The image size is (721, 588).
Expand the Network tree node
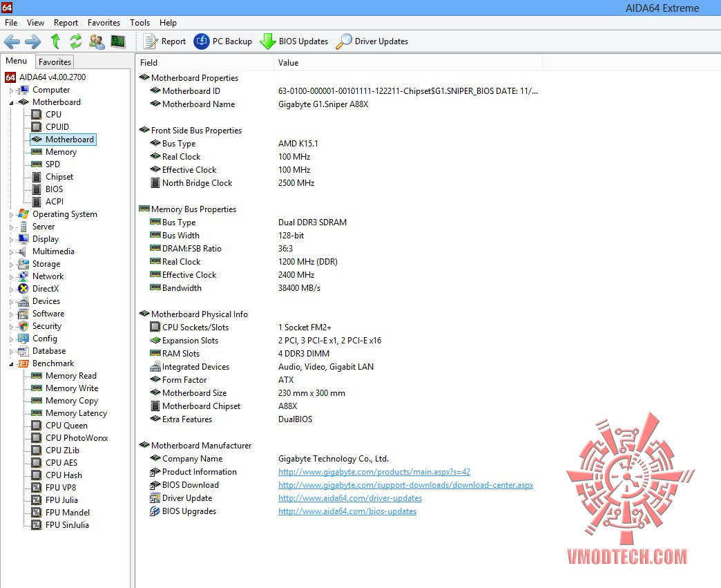point(12,276)
